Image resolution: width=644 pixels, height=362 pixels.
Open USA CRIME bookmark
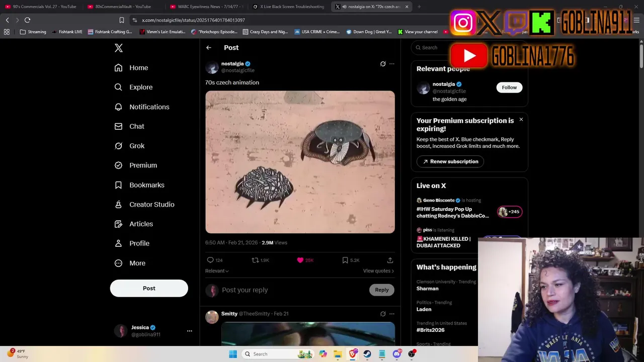pos(317,32)
